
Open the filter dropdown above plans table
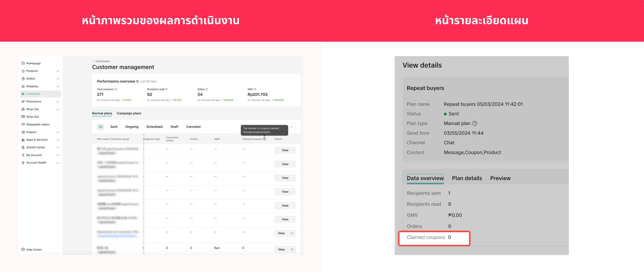[x=292, y=127]
